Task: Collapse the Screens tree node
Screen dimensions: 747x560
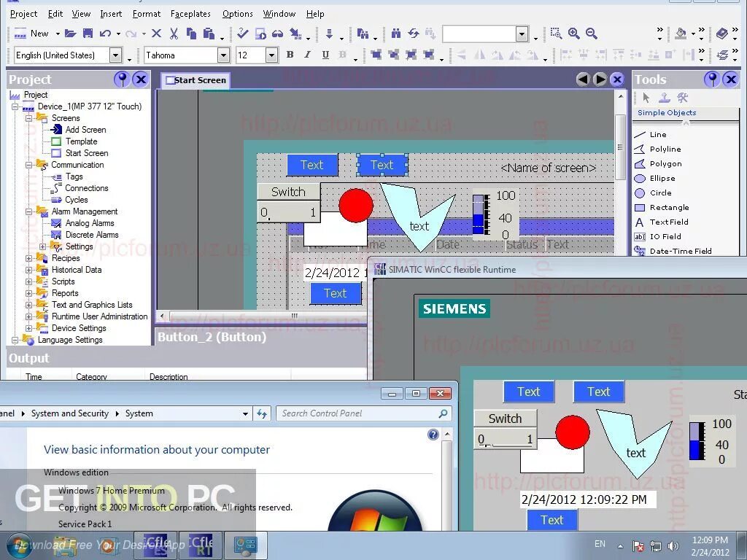Action: [x=29, y=118]
